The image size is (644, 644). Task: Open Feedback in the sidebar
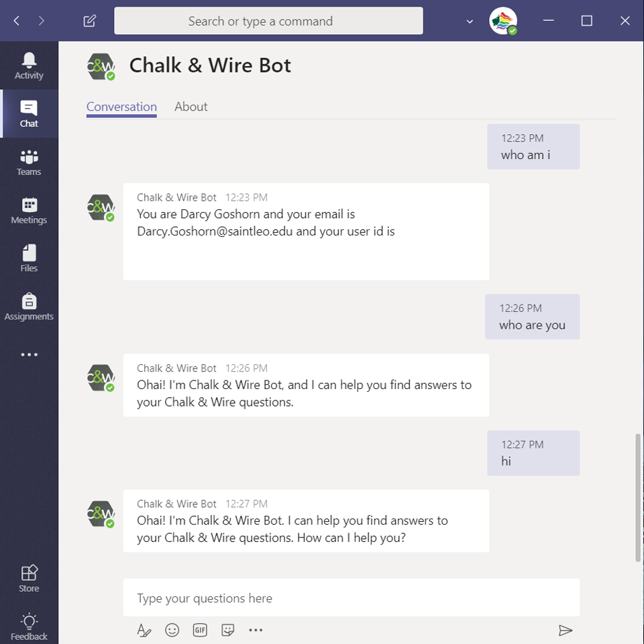point(29,627)
